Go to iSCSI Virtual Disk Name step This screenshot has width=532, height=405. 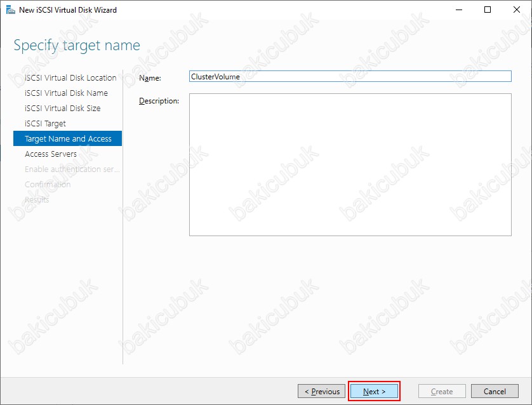pyautogui.click(x=66, y=93)
